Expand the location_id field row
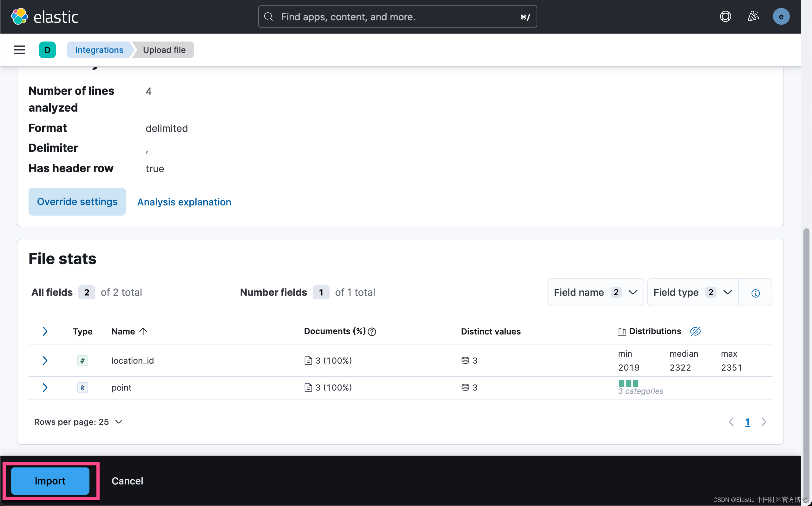Viewport: 812px width, 506px height. click(45, 360)
